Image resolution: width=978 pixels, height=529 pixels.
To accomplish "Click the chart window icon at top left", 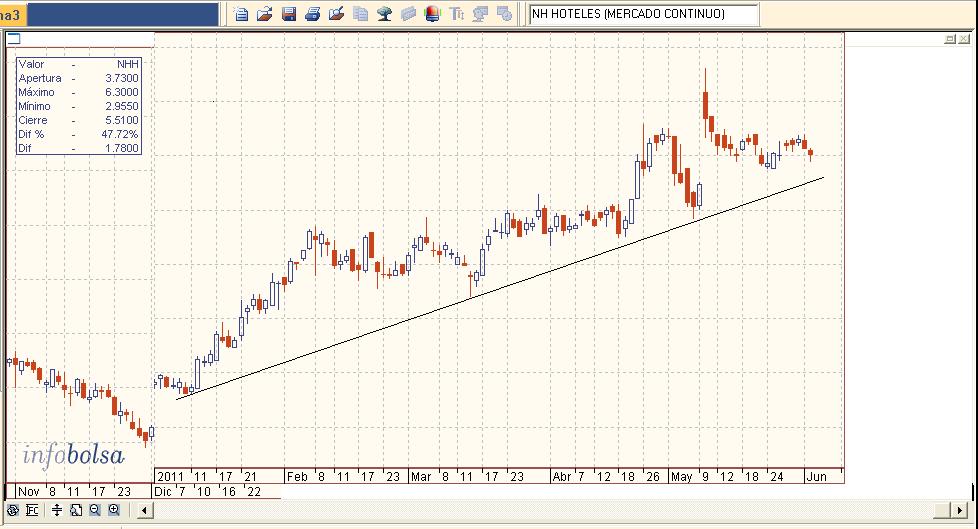I will pos(14,39).
